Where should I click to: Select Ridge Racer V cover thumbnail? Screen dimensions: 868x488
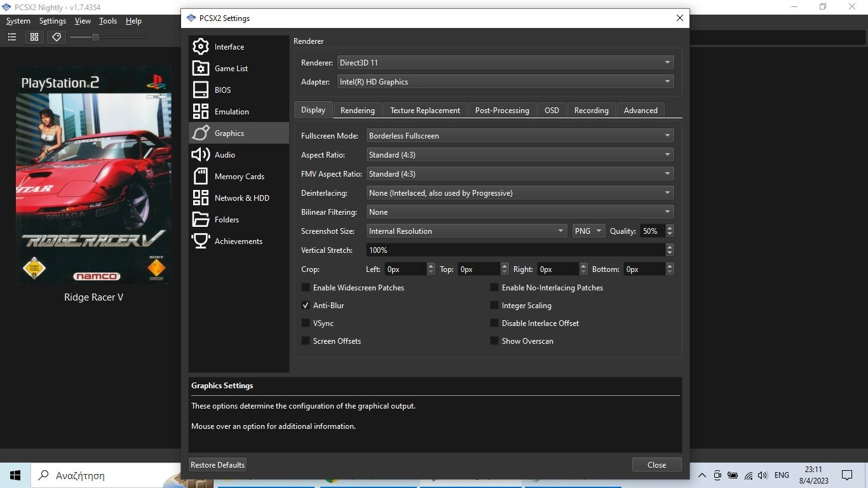click(93, 175)
